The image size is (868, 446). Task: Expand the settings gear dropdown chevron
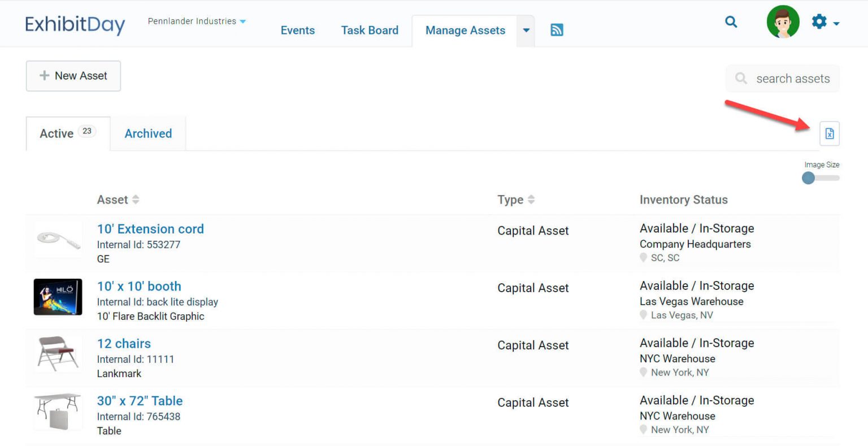click(835, 24)
